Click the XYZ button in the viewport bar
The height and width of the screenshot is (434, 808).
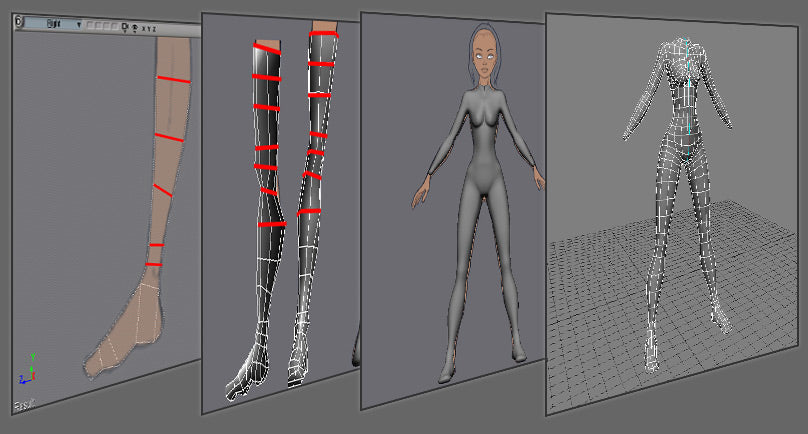point(149,29)
